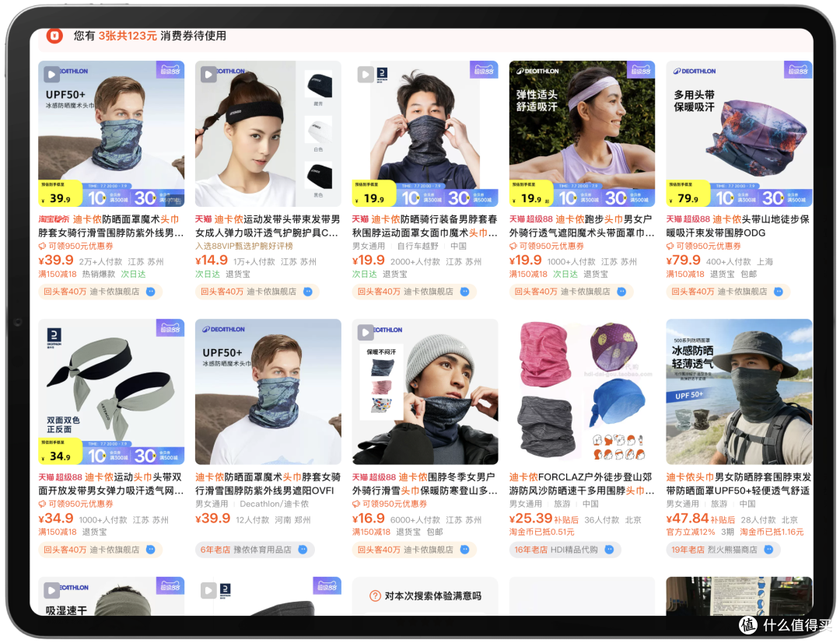The image size is (840, 643).
Task: Open the 迪卡侬FORCLAZ户外徒步登山郊 title
Action: [x=582, y=484]
